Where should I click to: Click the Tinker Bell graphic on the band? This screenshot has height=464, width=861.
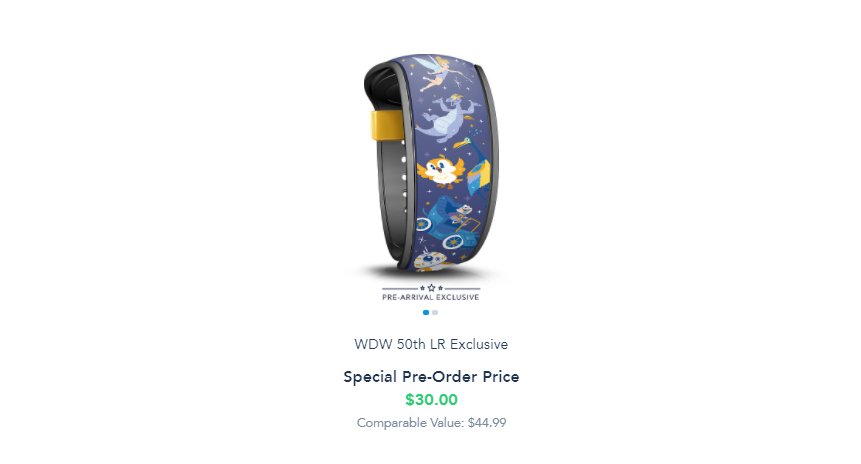coord(436,72)
